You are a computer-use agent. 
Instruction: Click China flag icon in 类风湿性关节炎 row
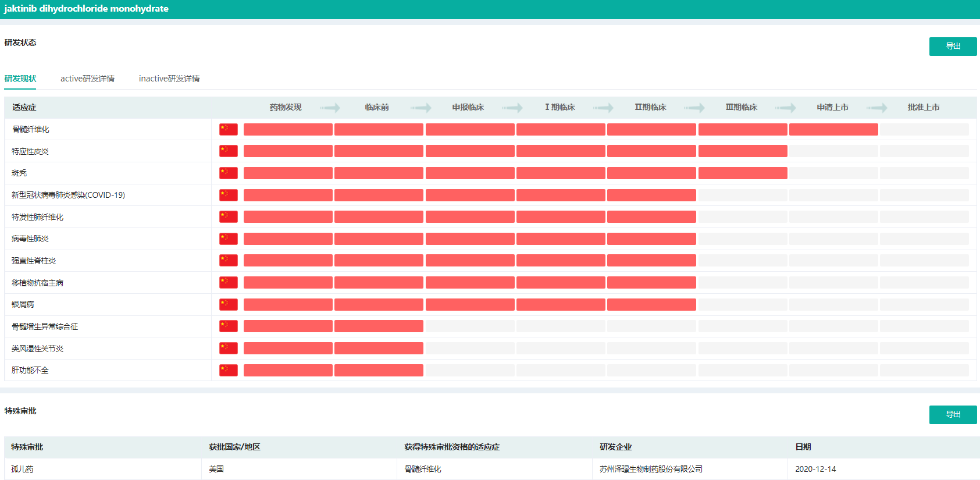click(228, 348)
